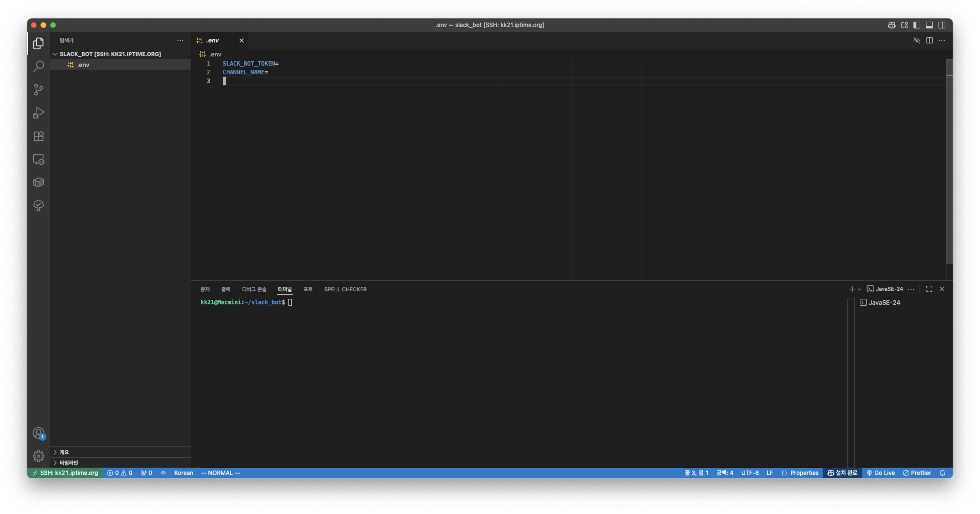Toggle the bottom panel visibility
The height and width of the screenshot is (514, 980).
(929, 25)
